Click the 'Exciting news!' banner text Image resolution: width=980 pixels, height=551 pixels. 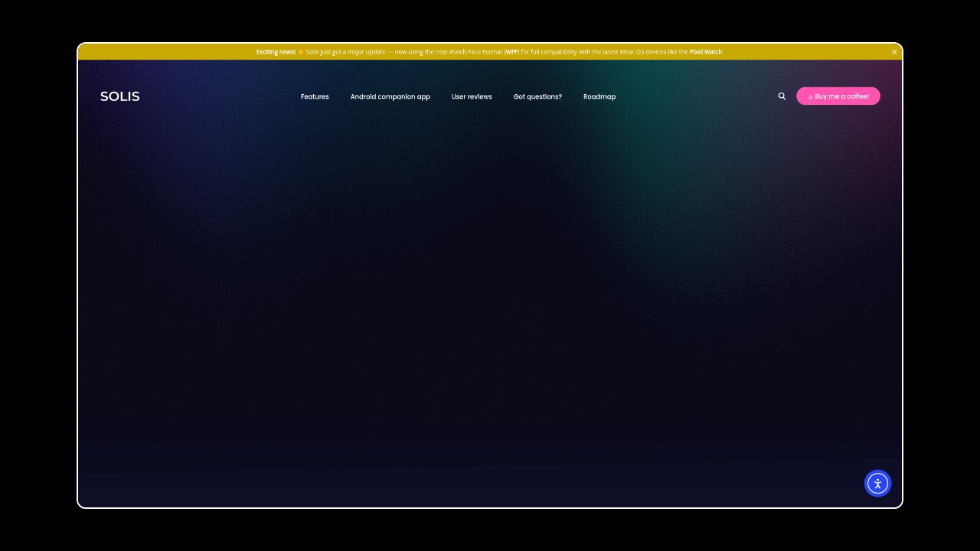pos(276,52)
